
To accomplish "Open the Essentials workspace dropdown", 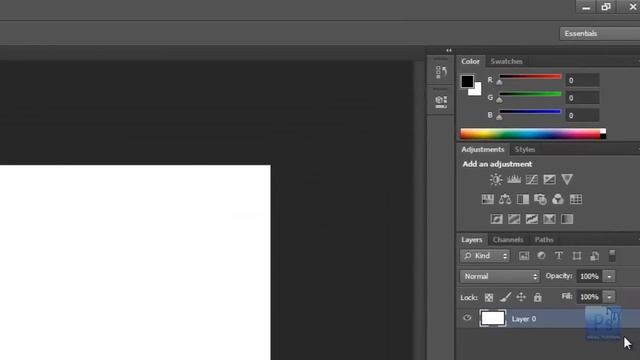I will click(x=600, y=33).
